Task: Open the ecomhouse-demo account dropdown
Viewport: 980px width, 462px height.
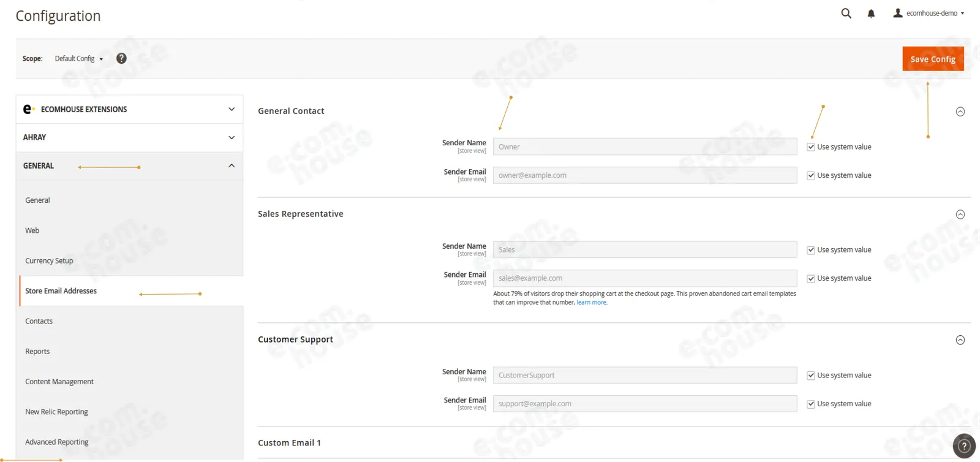Action: click(x=935, y=13)
